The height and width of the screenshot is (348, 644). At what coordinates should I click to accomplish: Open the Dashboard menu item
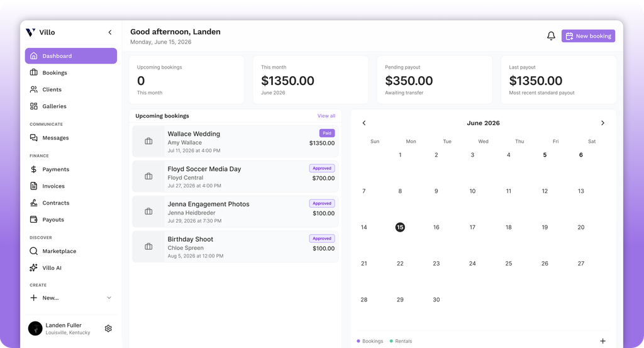[x=71, y=56]
